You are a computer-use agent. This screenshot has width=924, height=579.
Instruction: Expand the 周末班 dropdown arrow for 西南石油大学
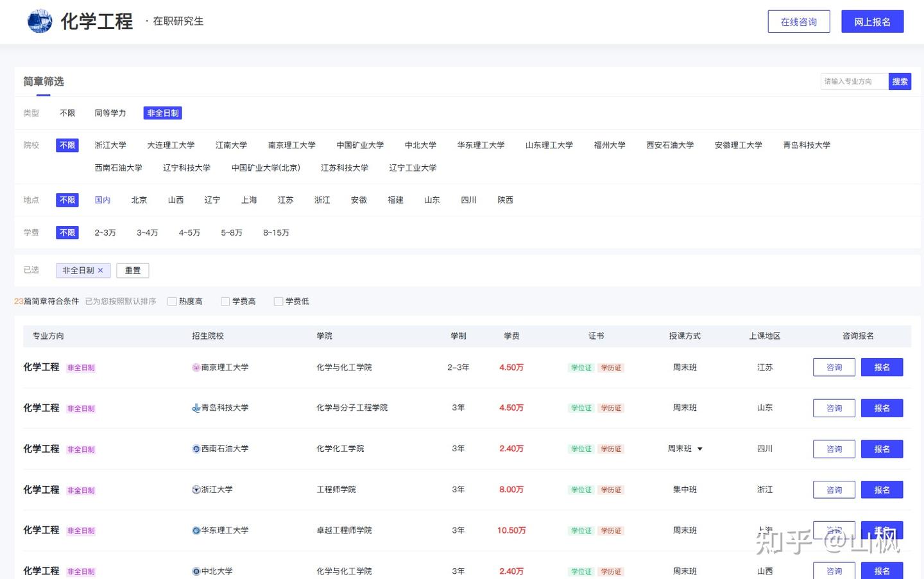[x=700, y=449]
